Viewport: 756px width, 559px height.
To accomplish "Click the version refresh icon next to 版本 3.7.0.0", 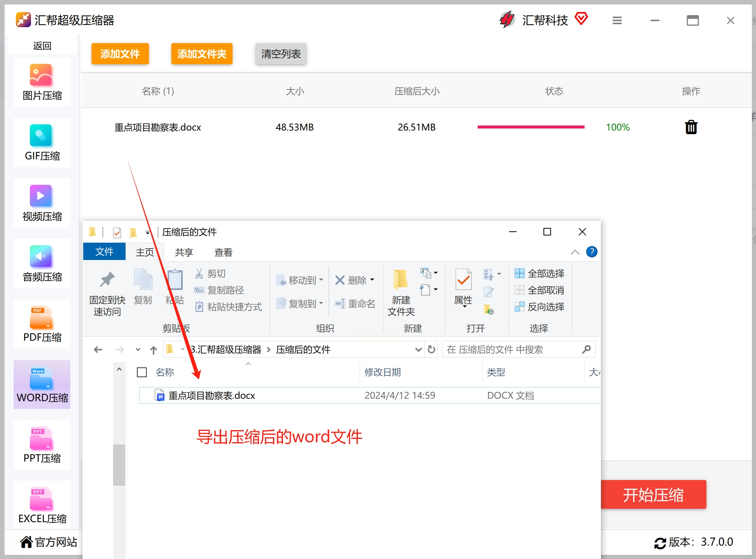I will [660, 543].
